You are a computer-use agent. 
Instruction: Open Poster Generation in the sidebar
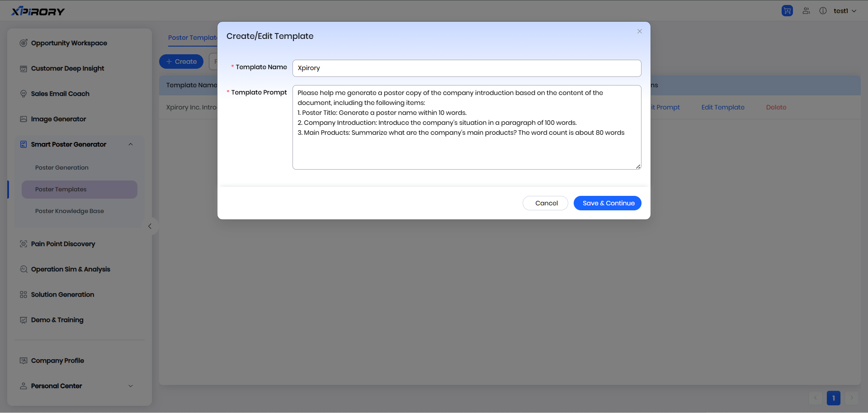62,167
